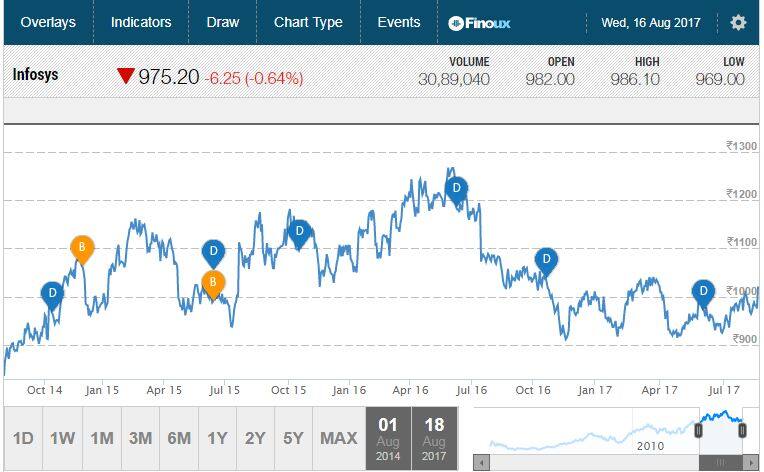Click the Infosys stock name
The width and height of the screenshot is (764, 472).
(35, 75)
